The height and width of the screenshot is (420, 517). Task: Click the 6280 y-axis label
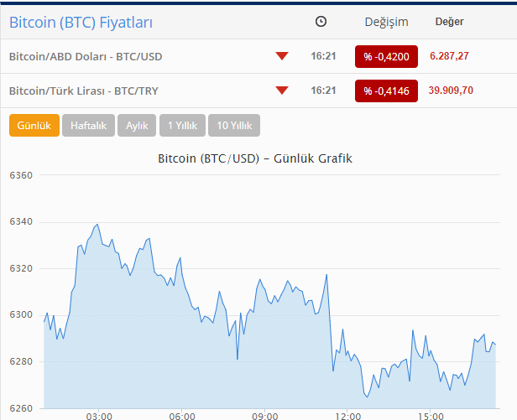(x=21, y=361)
